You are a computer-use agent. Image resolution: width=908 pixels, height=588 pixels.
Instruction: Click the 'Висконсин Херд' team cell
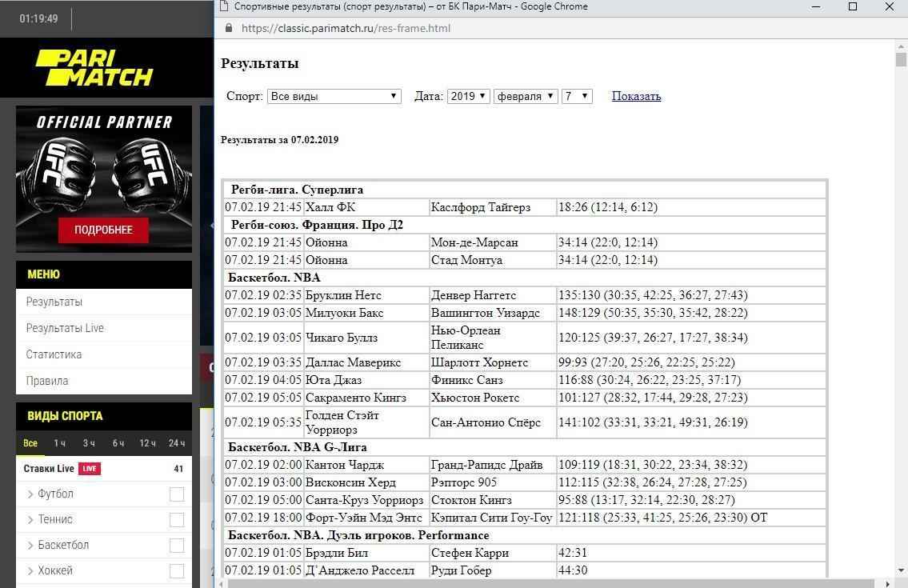pos(366,482)
